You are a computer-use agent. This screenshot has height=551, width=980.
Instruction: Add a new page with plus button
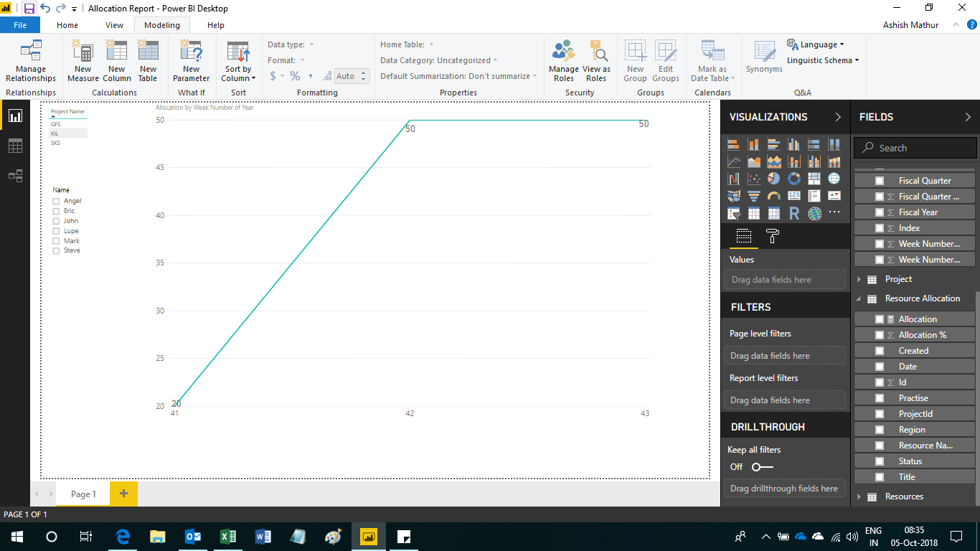(x=123, y=494)
